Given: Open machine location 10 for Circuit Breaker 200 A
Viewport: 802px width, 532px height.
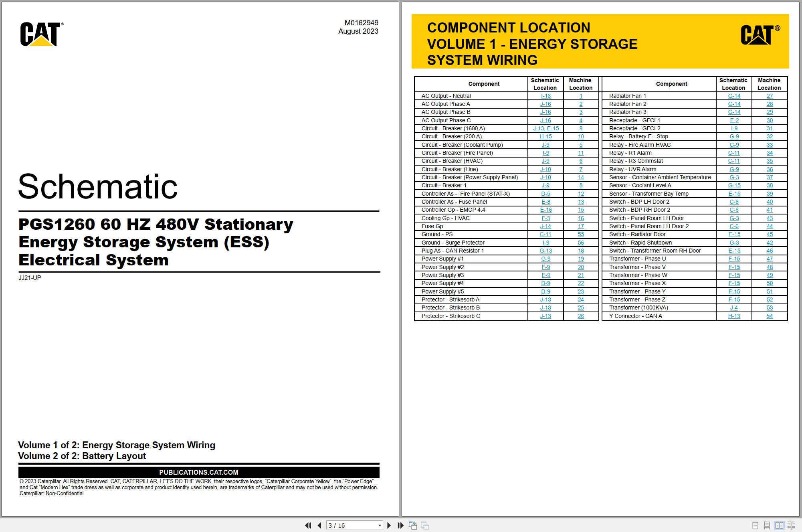Looking at the screenshot, I should (581, 136).
